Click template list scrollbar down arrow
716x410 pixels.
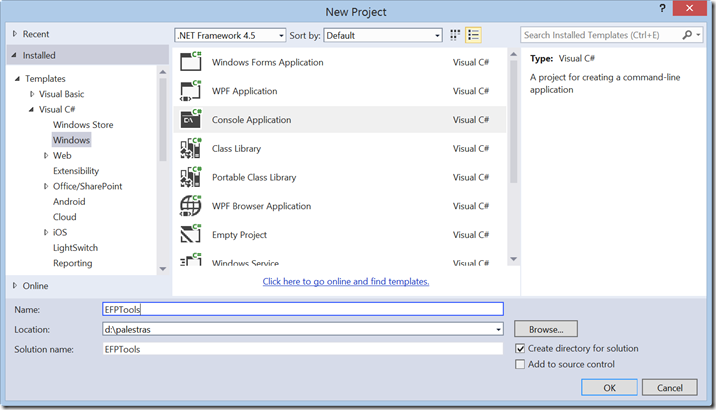pyautogui.click(x=513, y=259)
